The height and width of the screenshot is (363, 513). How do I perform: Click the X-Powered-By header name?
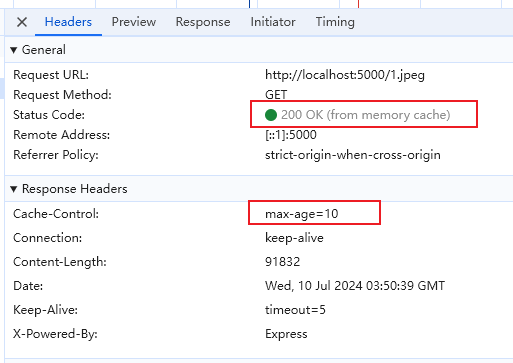coord(55,334)
